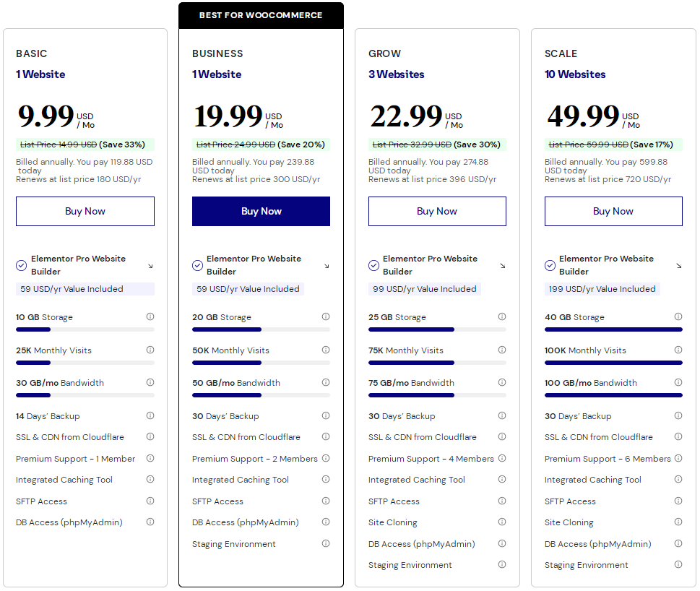Click the Basic plan 9.99 price

[x=46, y=116]
